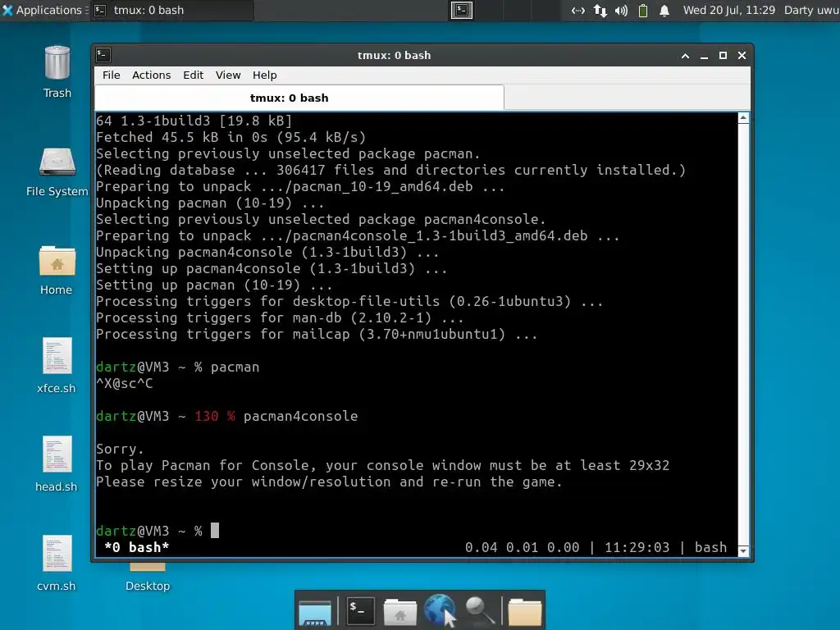Open the File menu
The height and width of the screenshot is (630, 840).
(111, 75)
